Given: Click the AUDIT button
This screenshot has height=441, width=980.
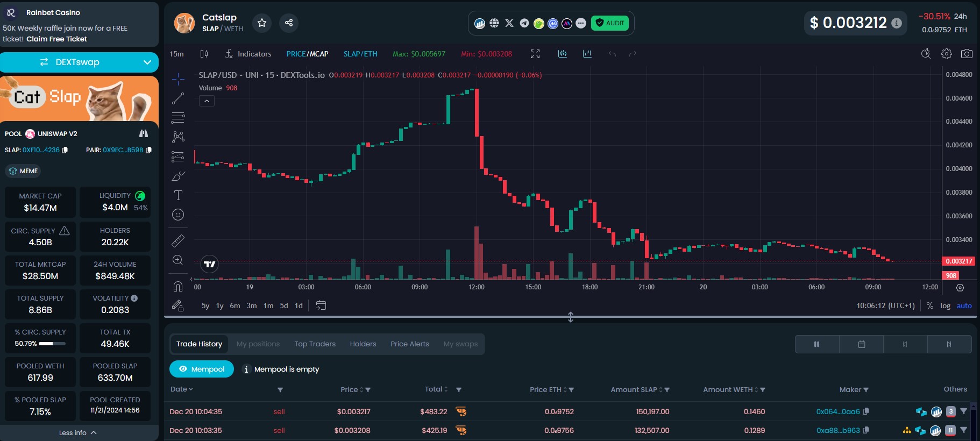Looking at the screenshot, I should point(610,23).
